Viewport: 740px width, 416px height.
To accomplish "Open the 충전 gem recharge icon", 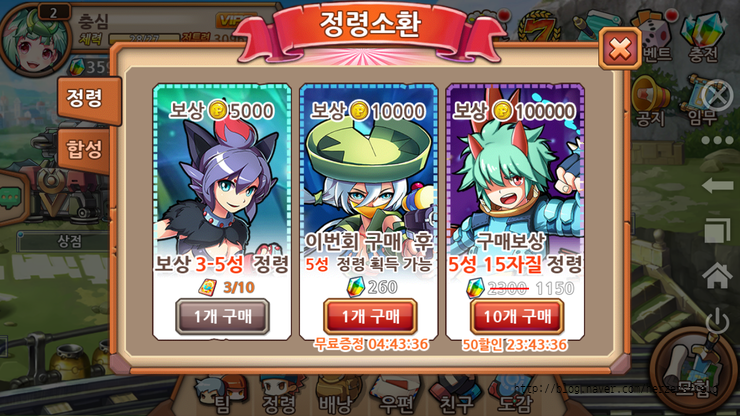I will tap(703, 38).
